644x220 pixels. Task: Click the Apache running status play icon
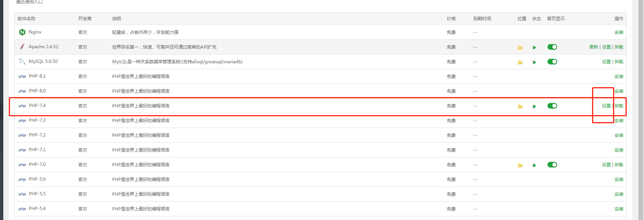coord(534,47)
